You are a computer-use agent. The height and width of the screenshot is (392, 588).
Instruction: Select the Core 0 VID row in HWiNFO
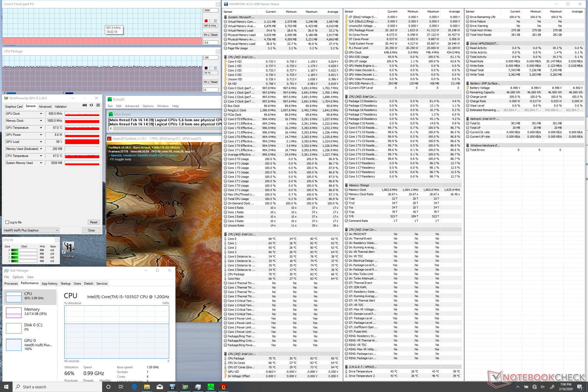click(x=282, y=61)
